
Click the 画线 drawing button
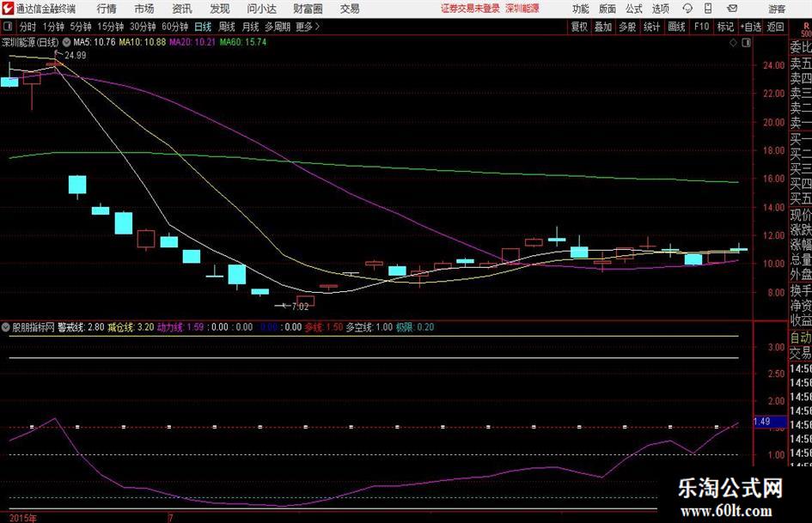click(x=676, y=27)
